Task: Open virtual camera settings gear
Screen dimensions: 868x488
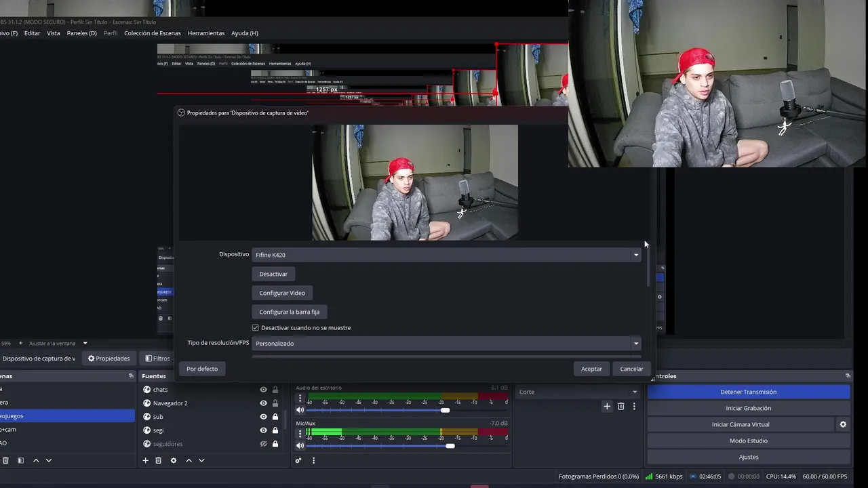Action: click(x=843, y=424)
